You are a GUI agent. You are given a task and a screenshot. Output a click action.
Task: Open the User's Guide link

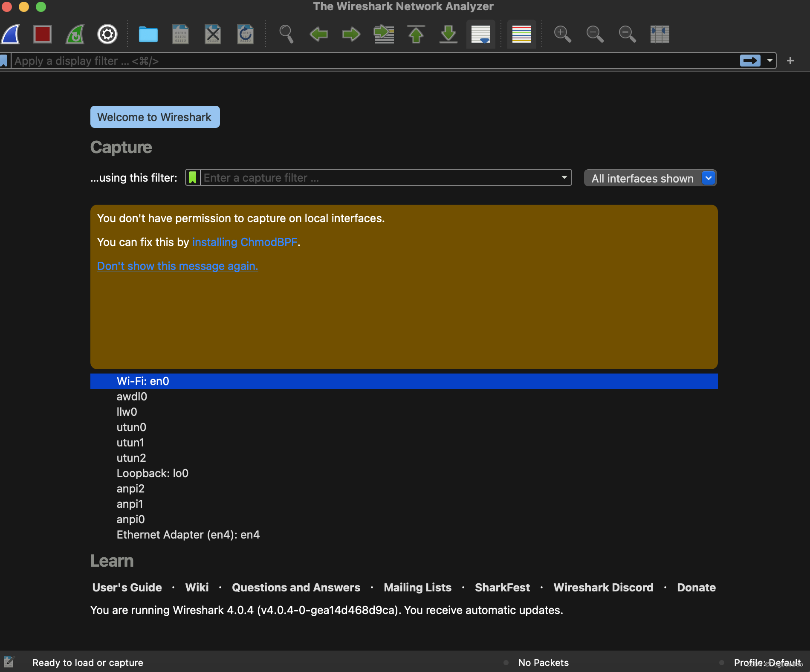point(127,588)
